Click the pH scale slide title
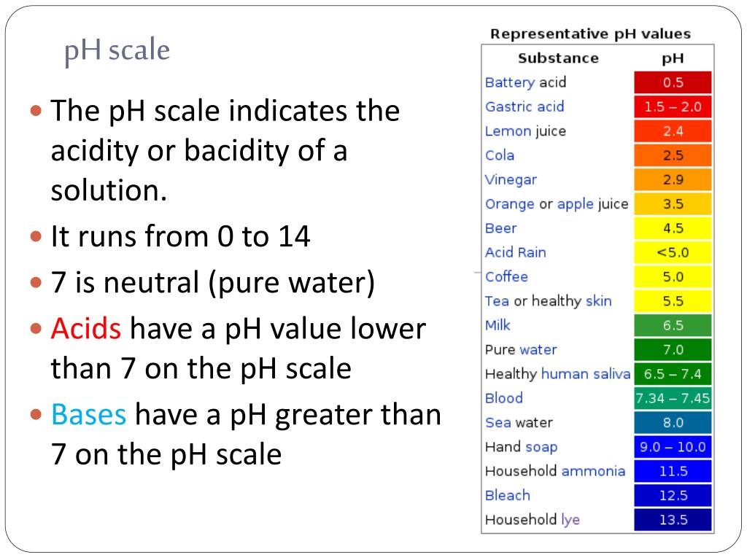 tap(117, 50)
